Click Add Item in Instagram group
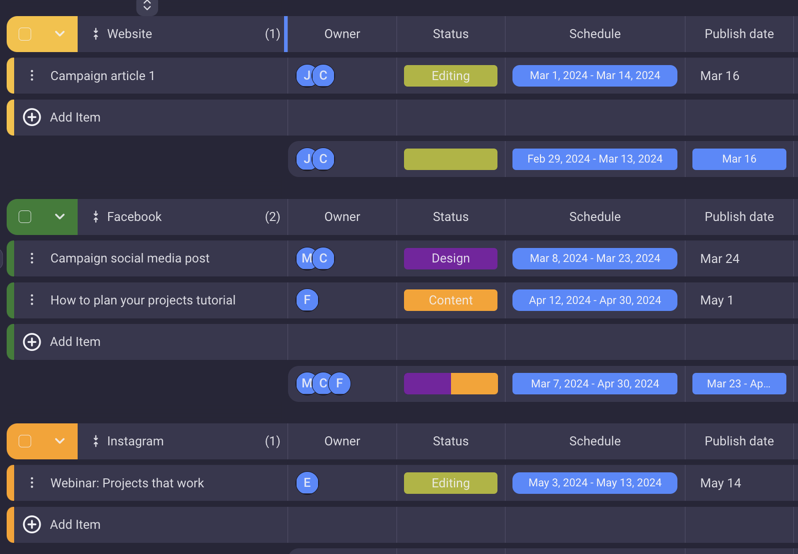Viewport: 798px width, 554px height. pos(75,524)
